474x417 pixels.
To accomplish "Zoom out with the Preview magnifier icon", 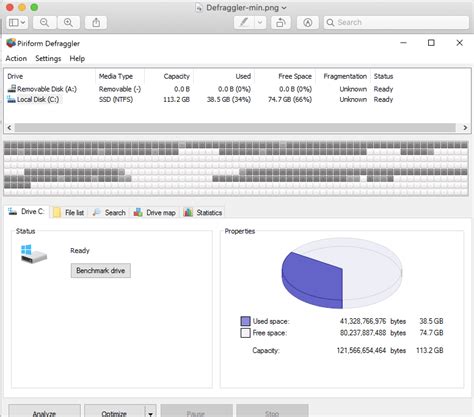I will [x=44, y=23].
